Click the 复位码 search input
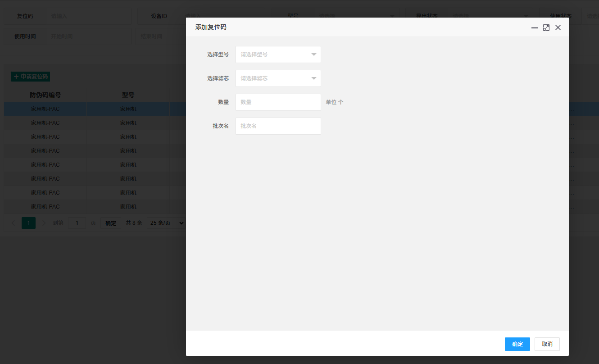 pos(88,16)
